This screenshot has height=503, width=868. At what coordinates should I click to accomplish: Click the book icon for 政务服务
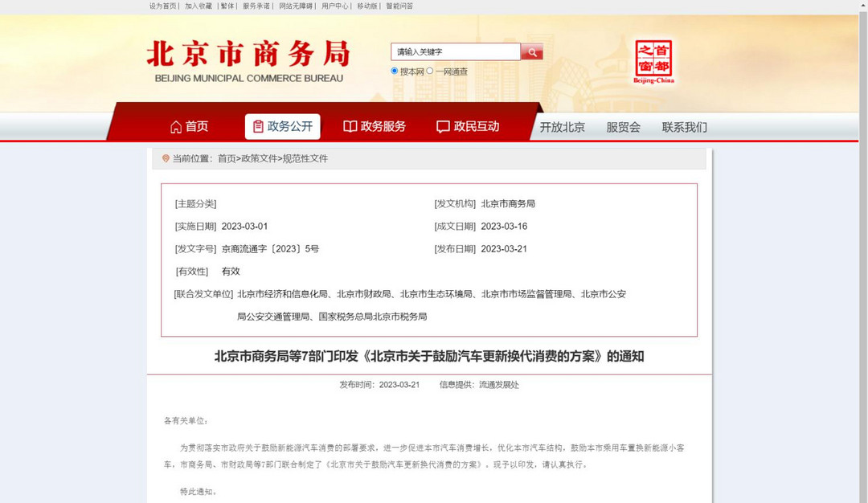(x=350, y=127)
